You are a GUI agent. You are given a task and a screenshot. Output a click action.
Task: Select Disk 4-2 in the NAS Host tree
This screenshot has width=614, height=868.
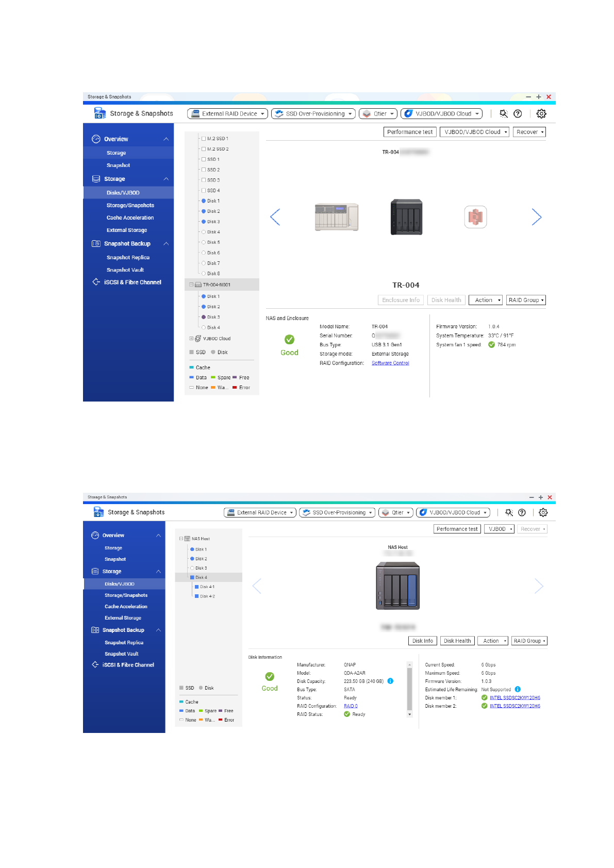(x=206, y=596)
